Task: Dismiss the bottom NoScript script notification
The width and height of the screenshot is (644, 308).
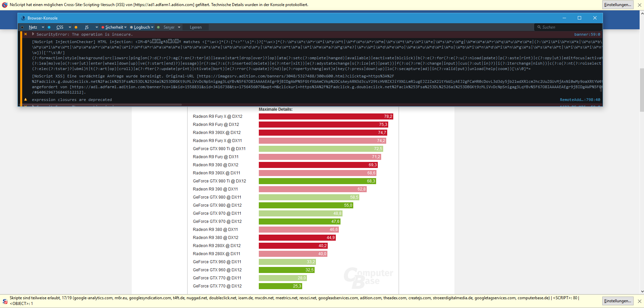Action: click(639, 301)
